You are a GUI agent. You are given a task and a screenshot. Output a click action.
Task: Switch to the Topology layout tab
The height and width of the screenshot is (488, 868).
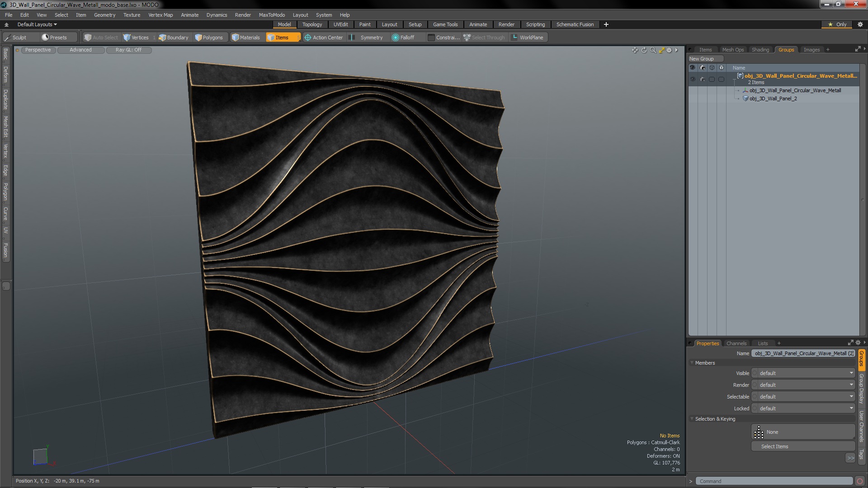tap(312, 24)
